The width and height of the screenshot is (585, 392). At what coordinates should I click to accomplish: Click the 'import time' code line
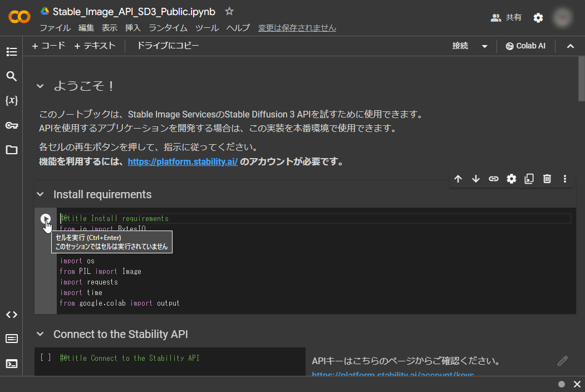(x=81, y=293)
